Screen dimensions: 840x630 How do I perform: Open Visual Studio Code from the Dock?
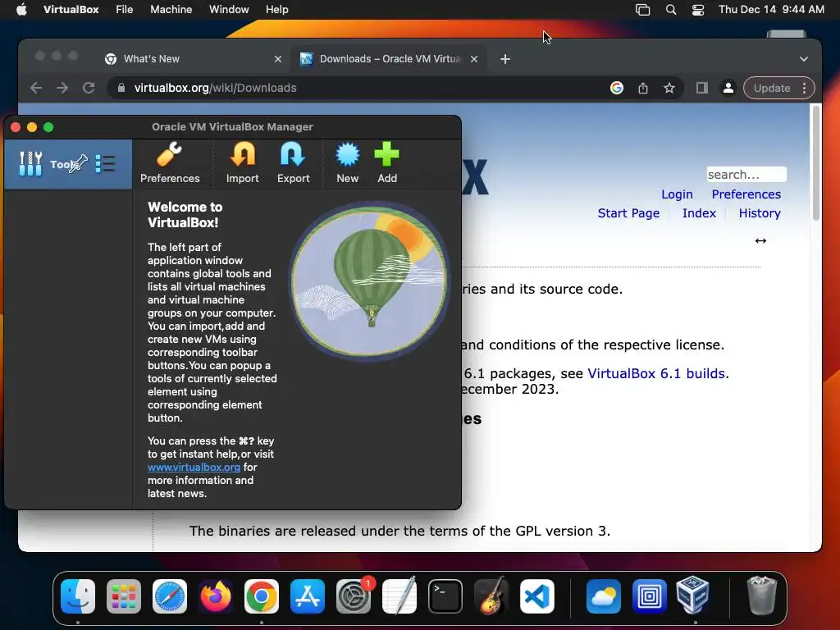point(536,596)
